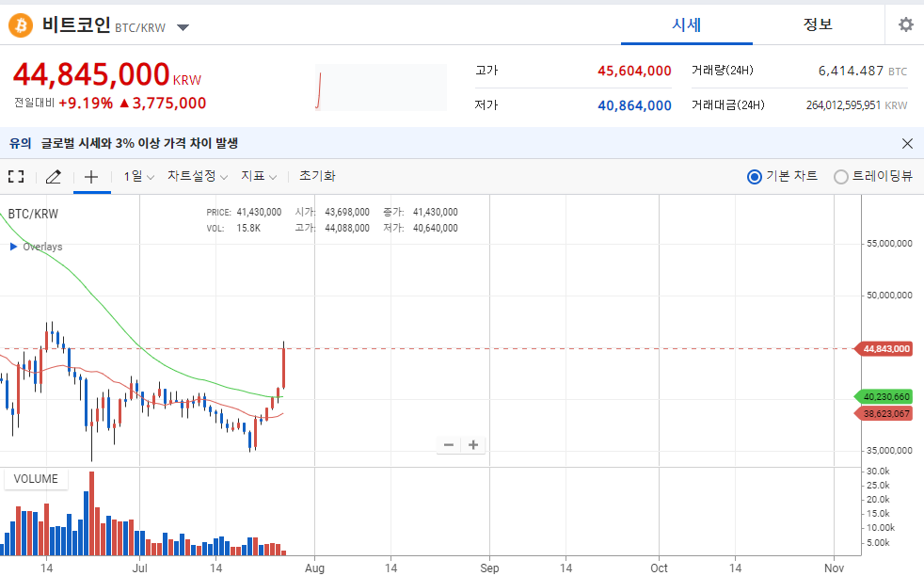Click the 55,000,000 price axis label
Viewport: 924px width, 576px height.
889,244
